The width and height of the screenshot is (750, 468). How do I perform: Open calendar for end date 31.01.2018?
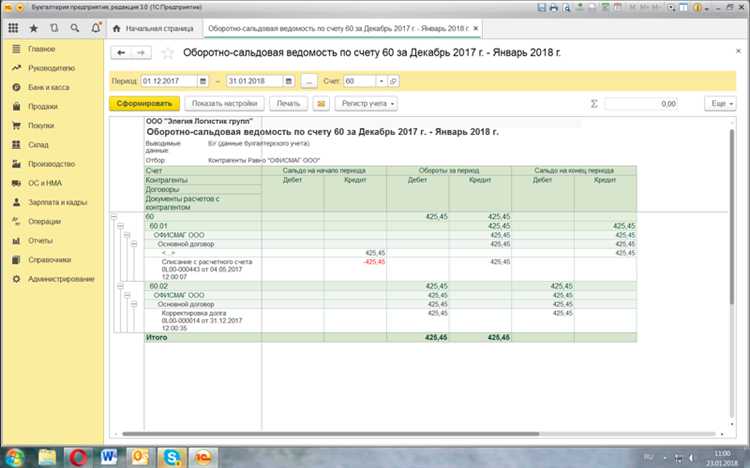coord(288,81)
